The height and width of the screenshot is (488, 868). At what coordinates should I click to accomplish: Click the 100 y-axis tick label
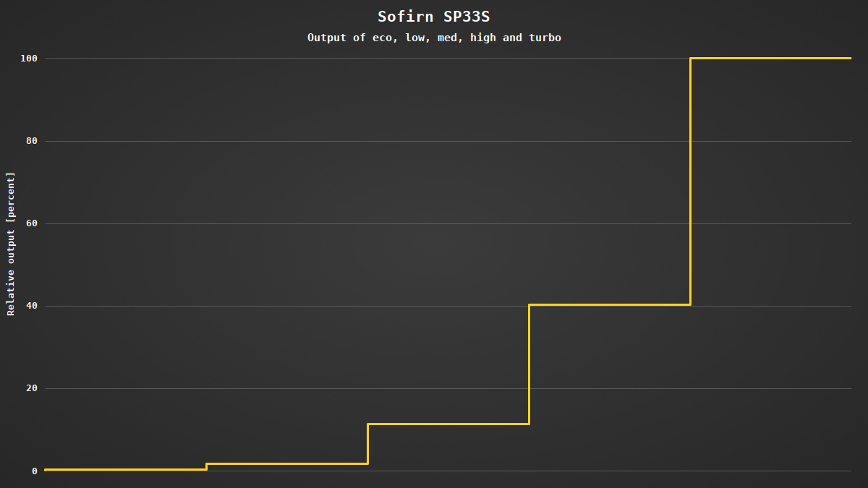tap(27, 58)
